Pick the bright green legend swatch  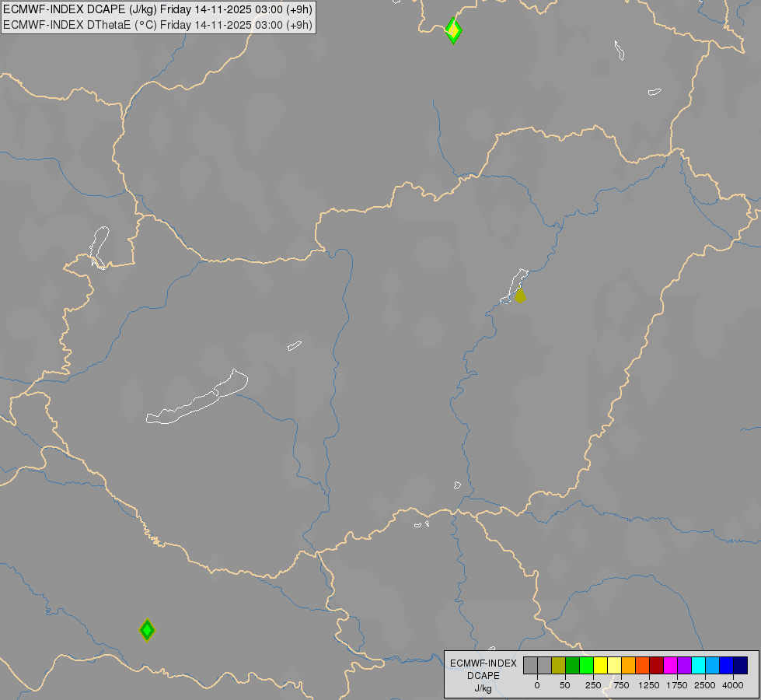point(587,666)
